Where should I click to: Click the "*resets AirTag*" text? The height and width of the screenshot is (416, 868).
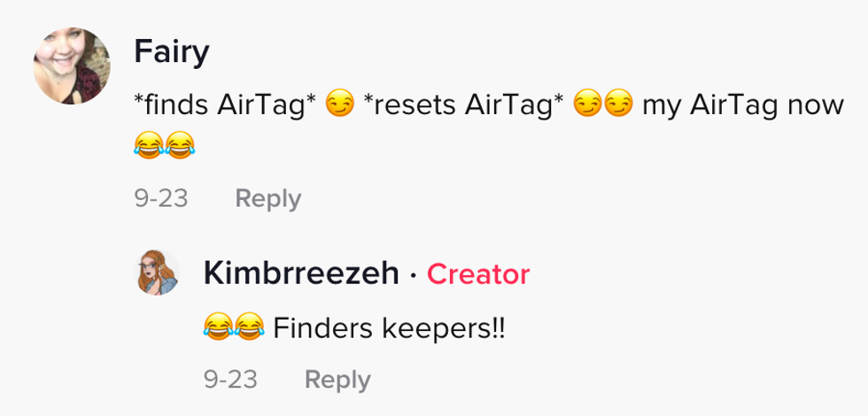pos(465,105)
